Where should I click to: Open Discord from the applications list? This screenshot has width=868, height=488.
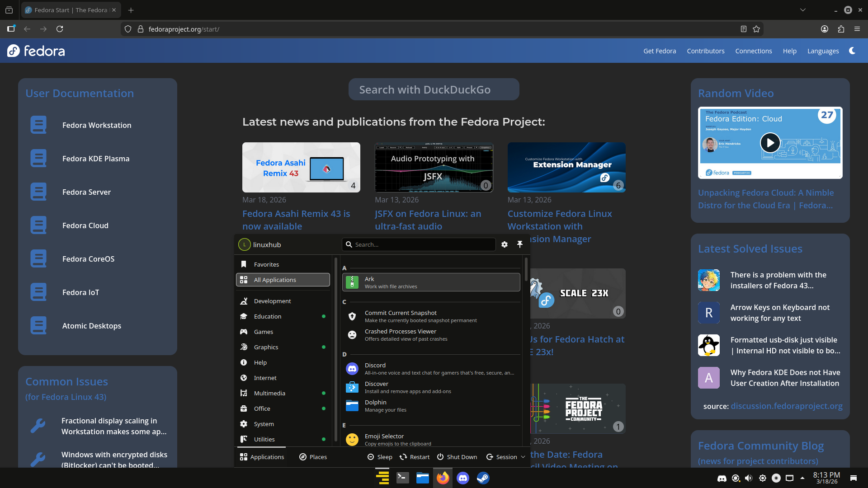(x=431, y=369)
